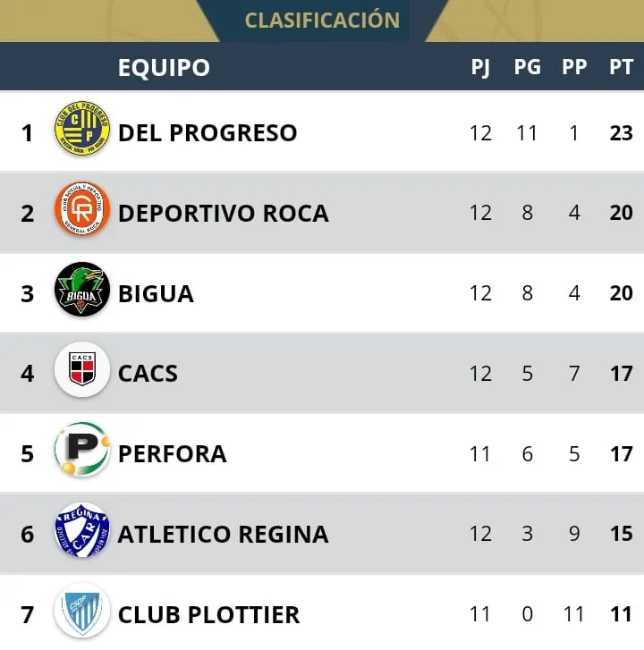
Task: Click Del Progreso's 23 points value
Action: 621,132
